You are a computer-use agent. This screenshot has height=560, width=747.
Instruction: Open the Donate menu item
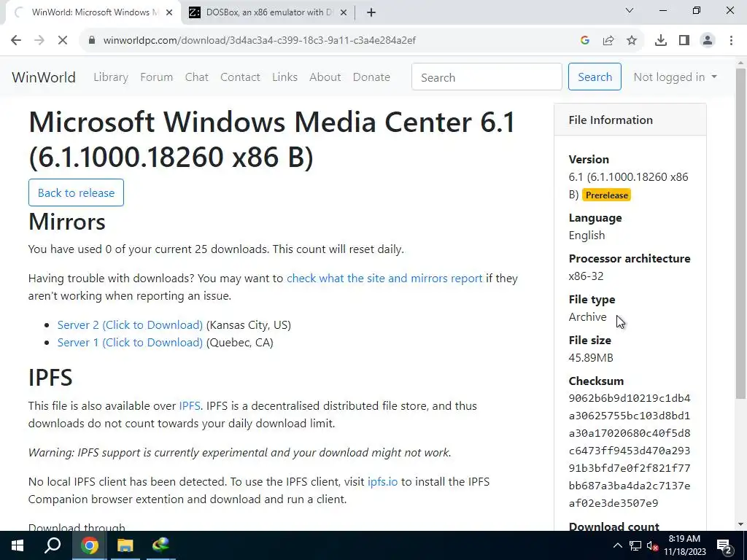point(371,77)
